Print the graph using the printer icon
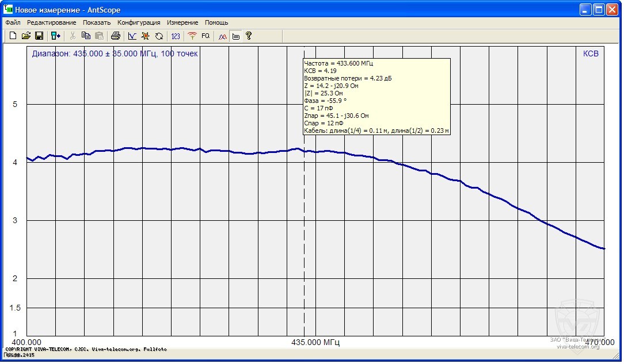This screenshot has width=624, height=364. pyautogui.click(x=116, y=36)
